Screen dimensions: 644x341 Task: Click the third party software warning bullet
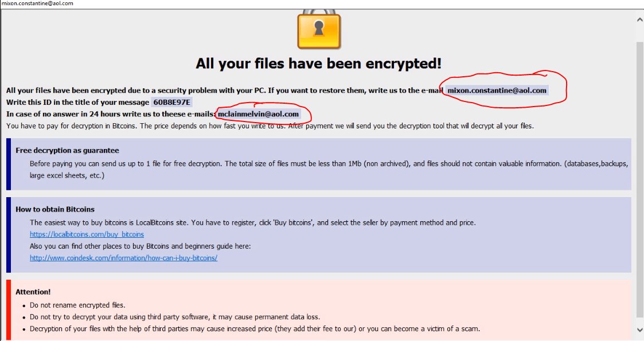175,317
